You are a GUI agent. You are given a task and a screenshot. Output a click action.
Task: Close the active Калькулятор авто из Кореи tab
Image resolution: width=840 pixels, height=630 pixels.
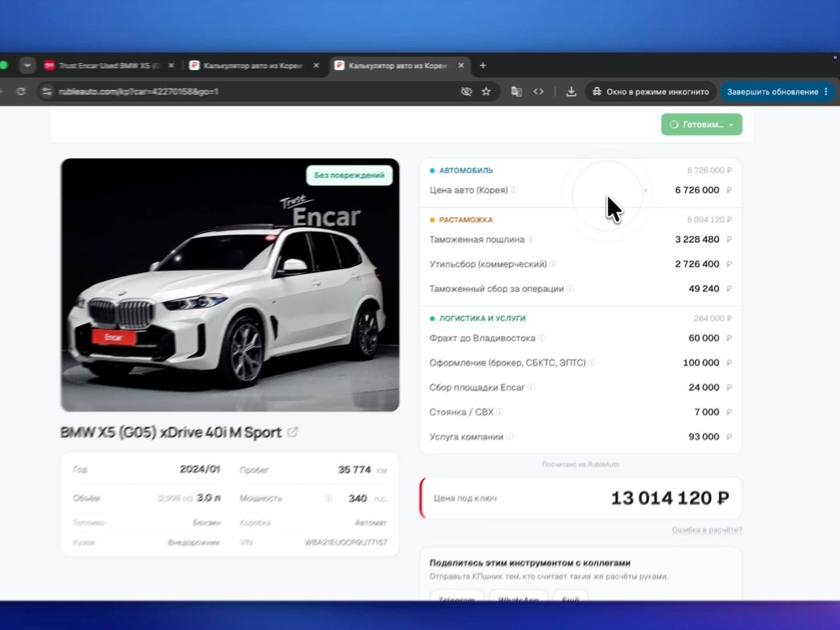click(461, 65)
